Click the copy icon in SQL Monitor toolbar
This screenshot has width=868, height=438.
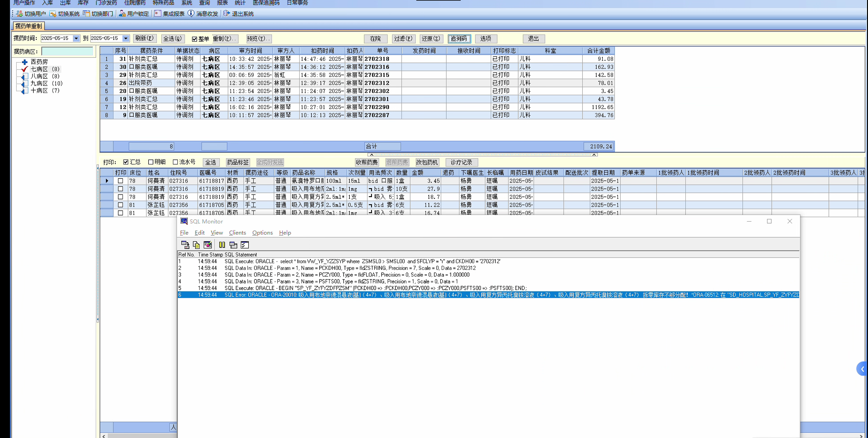click(196, 245)
